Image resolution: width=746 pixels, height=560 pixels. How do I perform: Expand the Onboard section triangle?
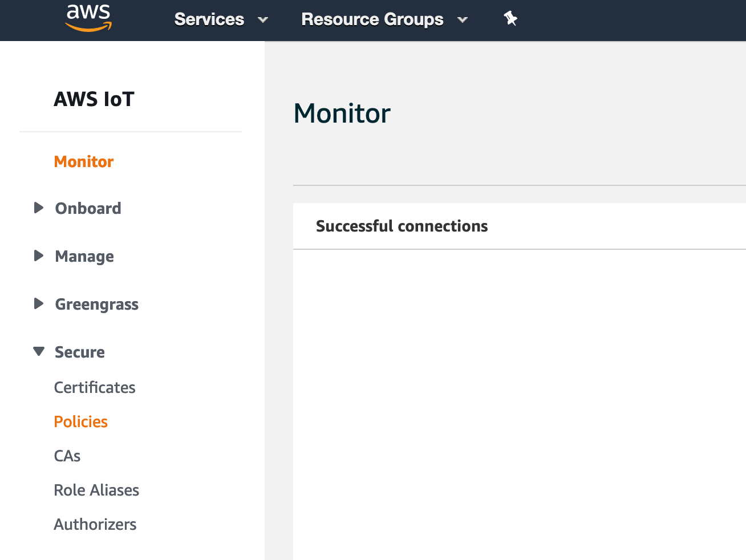click(39, 208)
